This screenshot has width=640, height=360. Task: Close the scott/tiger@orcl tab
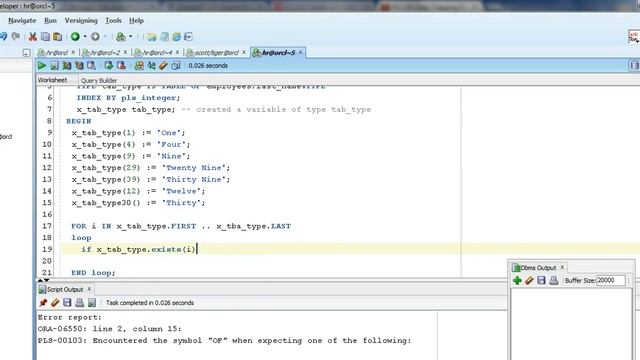coord(244,52)
